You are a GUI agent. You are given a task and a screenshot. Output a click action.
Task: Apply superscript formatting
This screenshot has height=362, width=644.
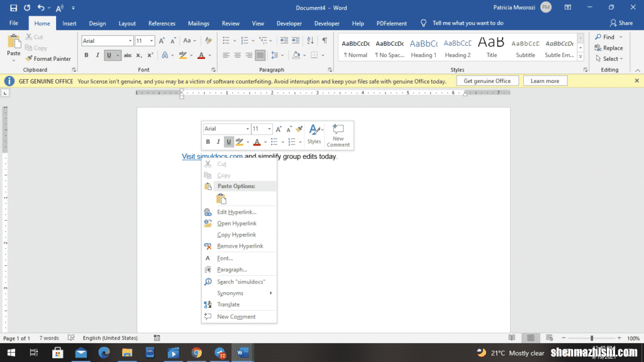point(150,55)
